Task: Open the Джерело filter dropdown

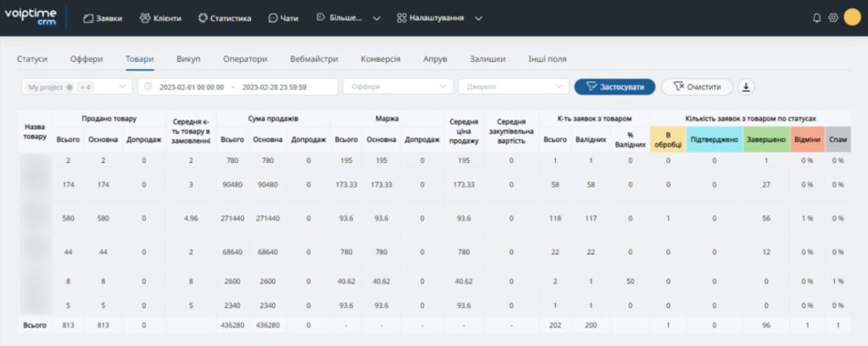Action: click(513, 86)
